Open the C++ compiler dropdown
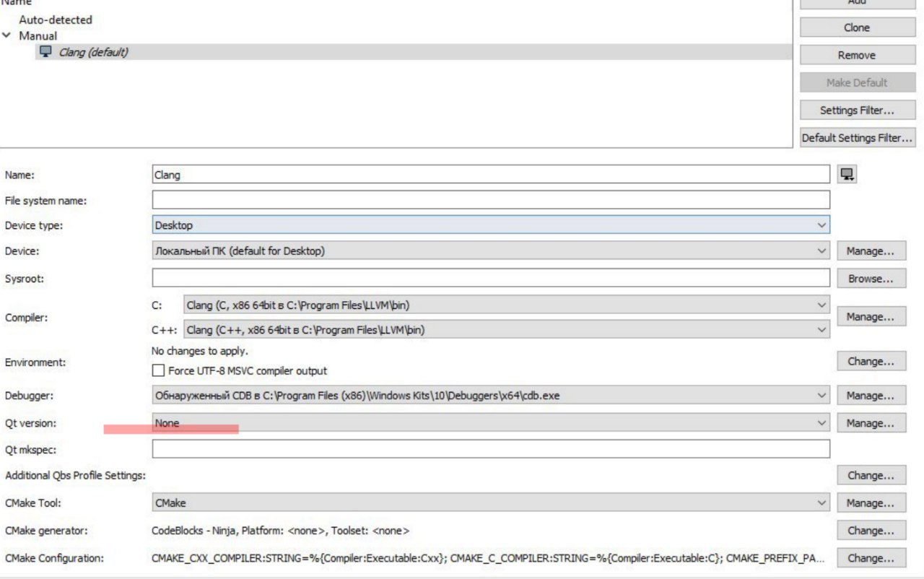Viewport: 924px width, 579px height. click(507, 330)
